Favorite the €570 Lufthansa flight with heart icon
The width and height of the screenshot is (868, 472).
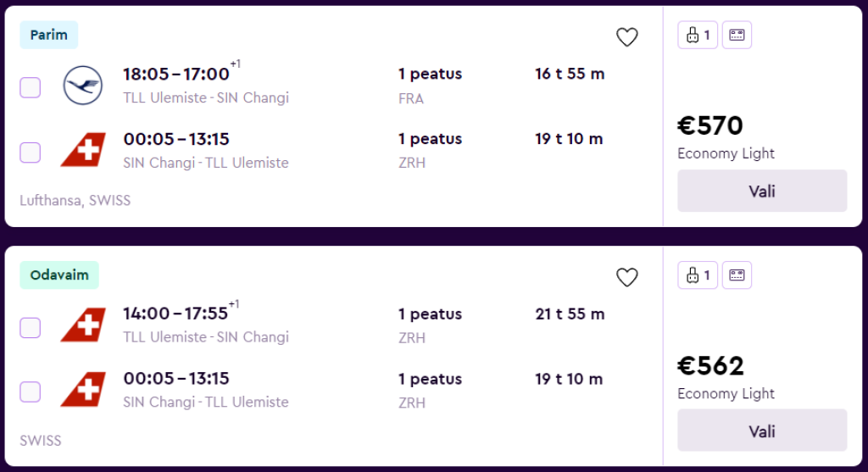click(x=626, y=37)
